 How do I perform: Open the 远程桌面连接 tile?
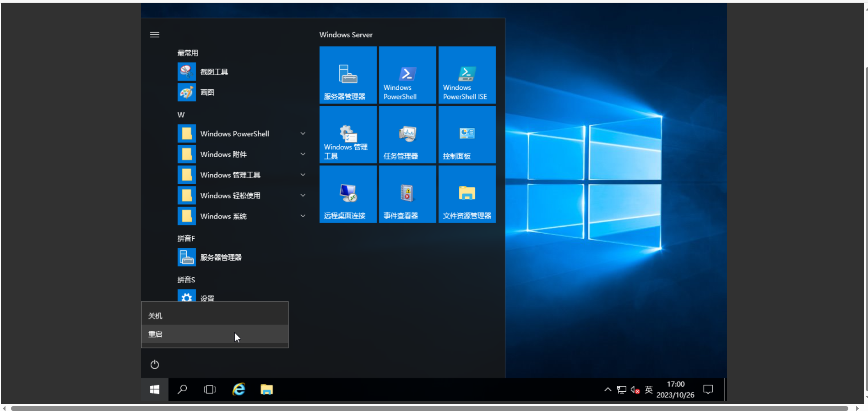tap(348, 194)
